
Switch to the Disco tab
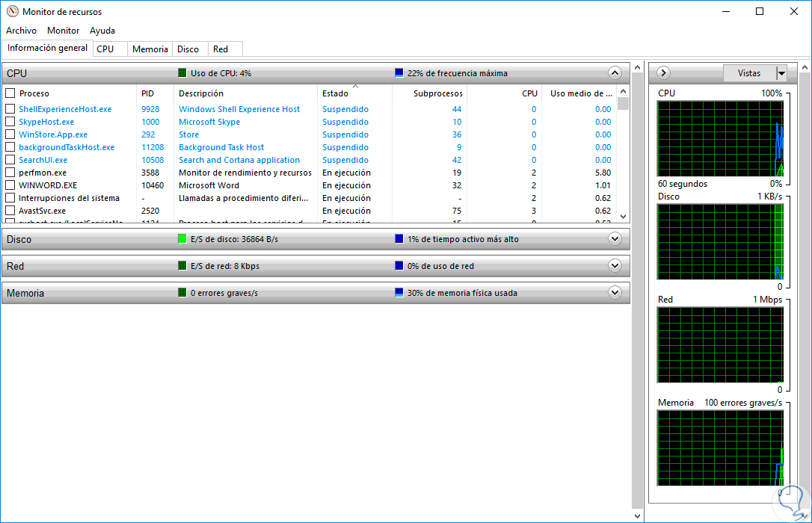[189, 49]
